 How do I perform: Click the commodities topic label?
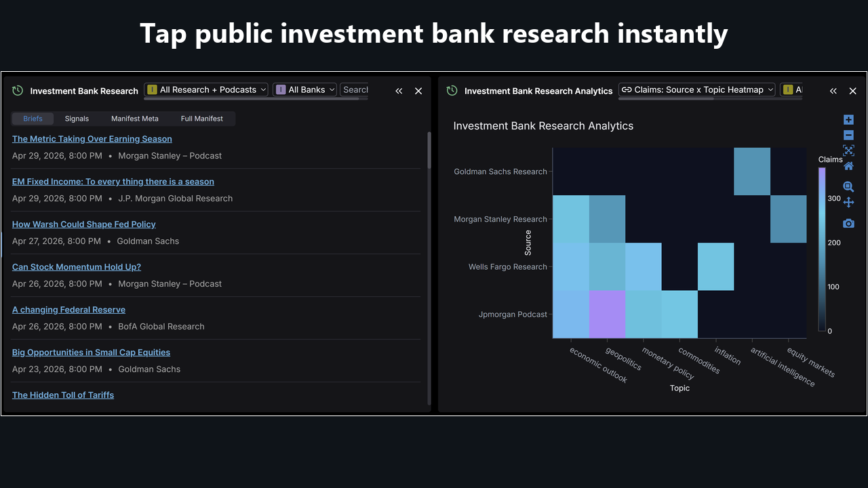[x=699, y=359]
